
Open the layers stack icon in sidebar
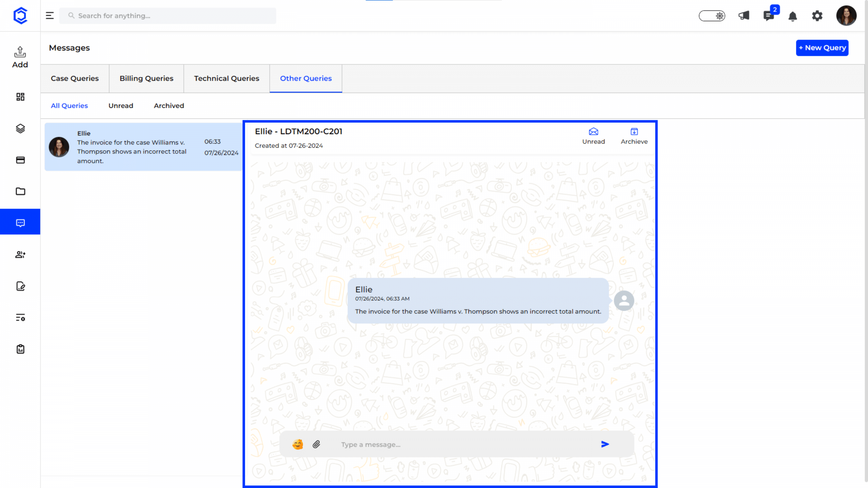tap(20, 129)
